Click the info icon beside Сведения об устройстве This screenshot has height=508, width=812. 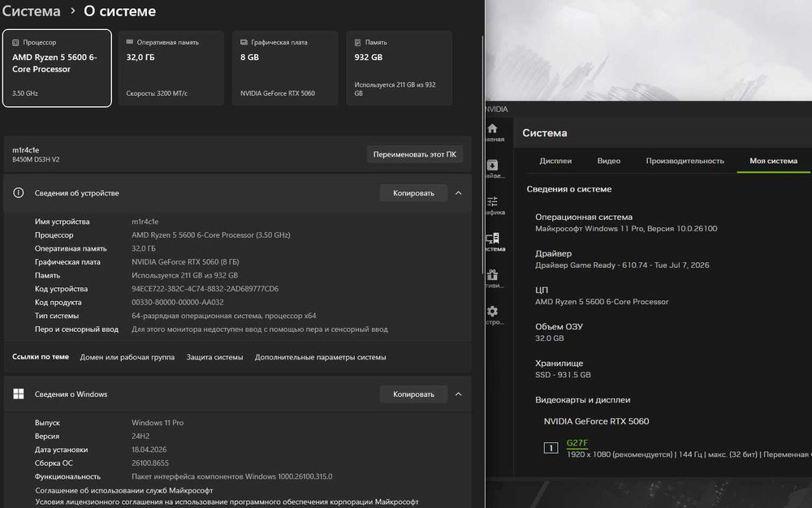18,193
